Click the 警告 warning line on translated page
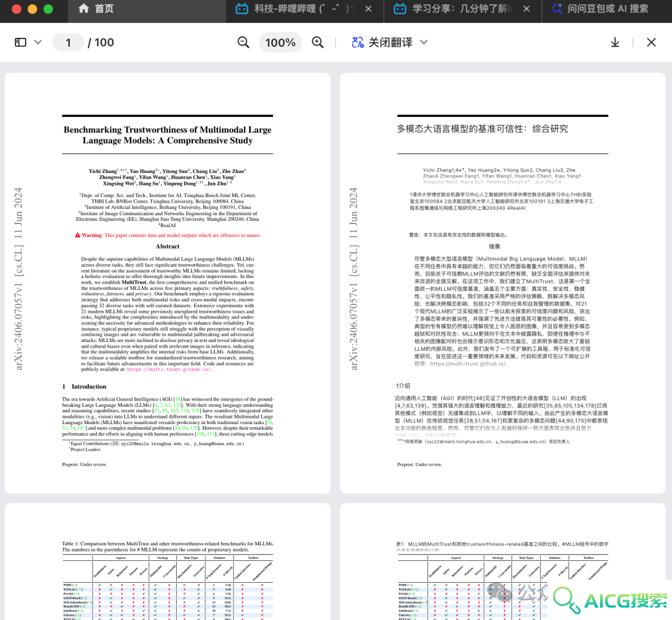The height and width of the screenshot is (620, 672). [x=459, y=235]
